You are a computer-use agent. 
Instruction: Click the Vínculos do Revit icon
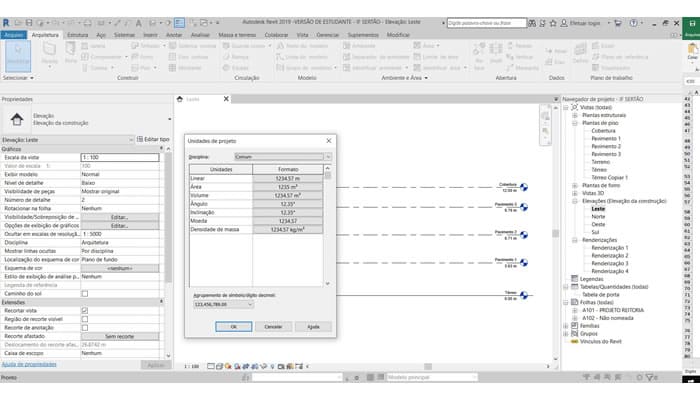(x=575, y=342)
